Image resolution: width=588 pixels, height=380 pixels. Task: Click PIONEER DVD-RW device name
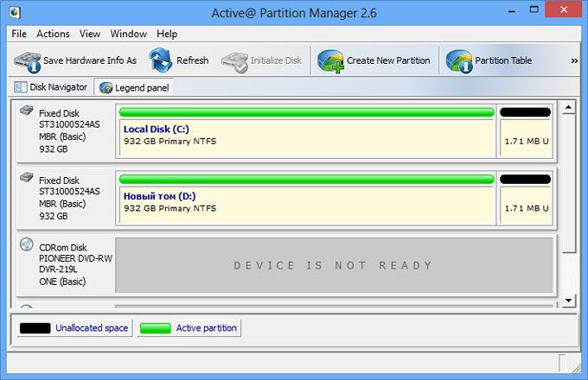click(75, 258)
